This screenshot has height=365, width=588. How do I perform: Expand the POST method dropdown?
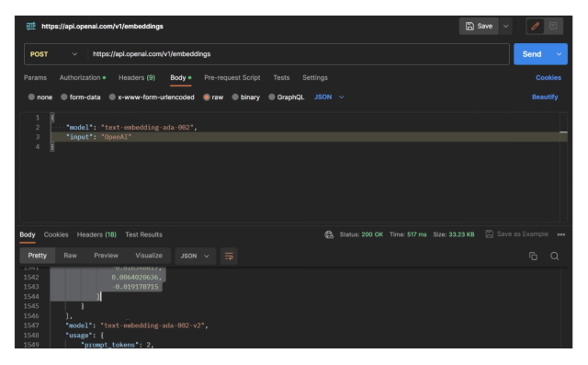(x=53, y=54)
